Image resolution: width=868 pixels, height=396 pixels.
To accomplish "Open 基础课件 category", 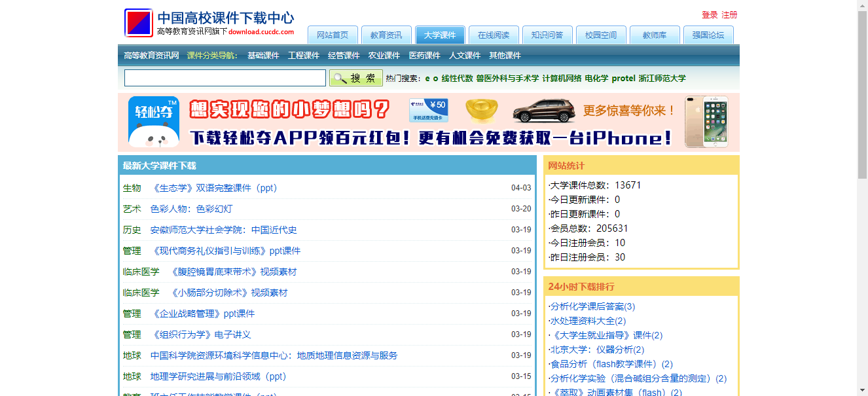I will point(263,56).
